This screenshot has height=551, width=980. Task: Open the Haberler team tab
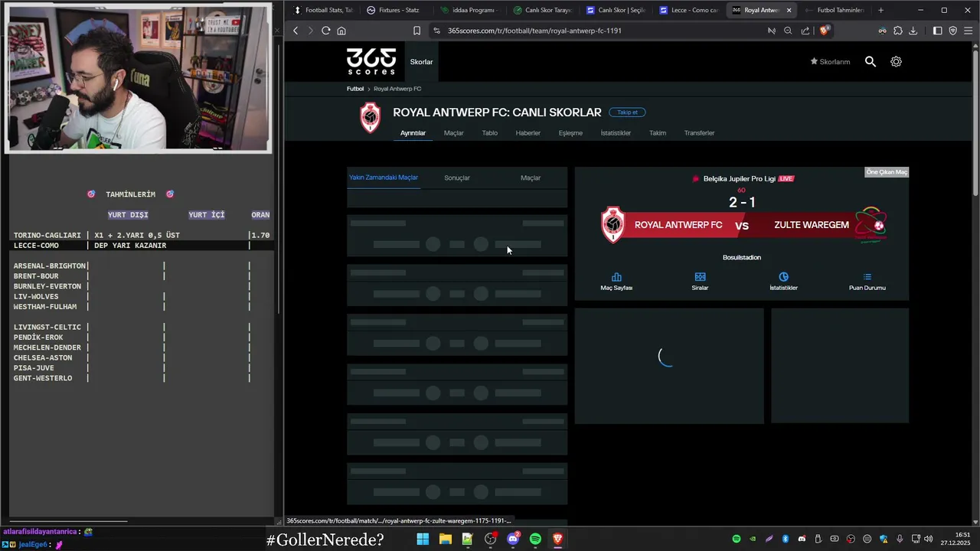pyautogui.click(x=528, y=133)
